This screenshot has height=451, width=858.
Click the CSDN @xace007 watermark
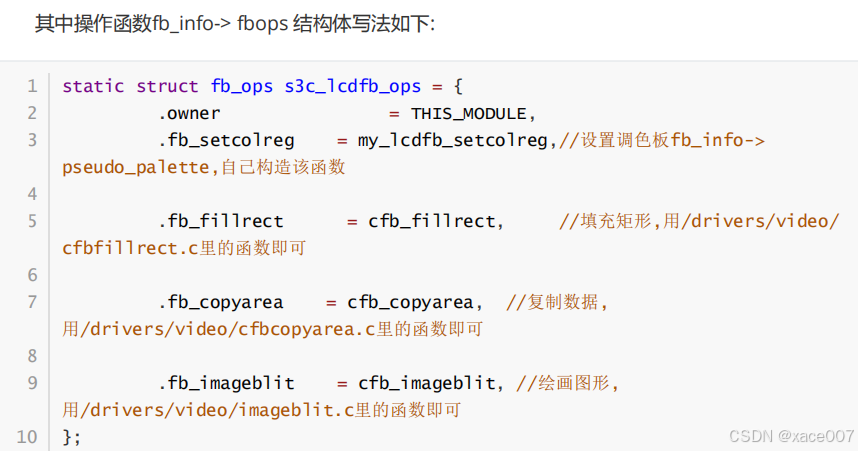[x=791, y=436]
